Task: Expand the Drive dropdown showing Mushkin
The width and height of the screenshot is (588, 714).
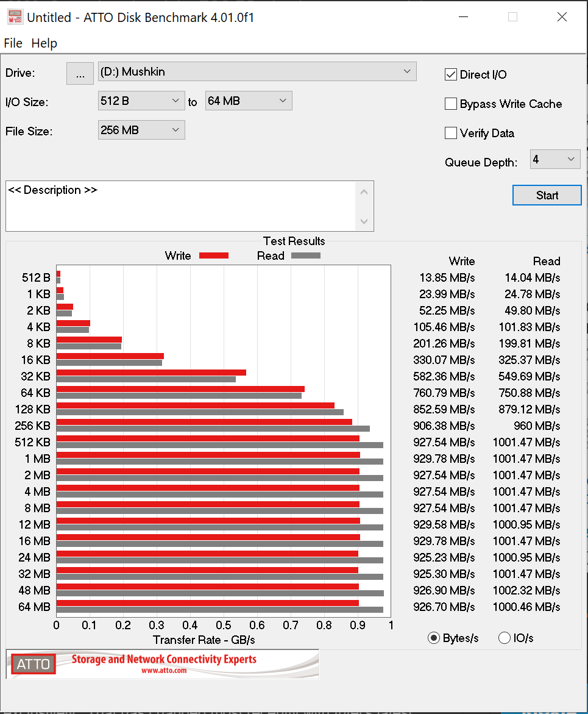Action: (x=257, y=72)
